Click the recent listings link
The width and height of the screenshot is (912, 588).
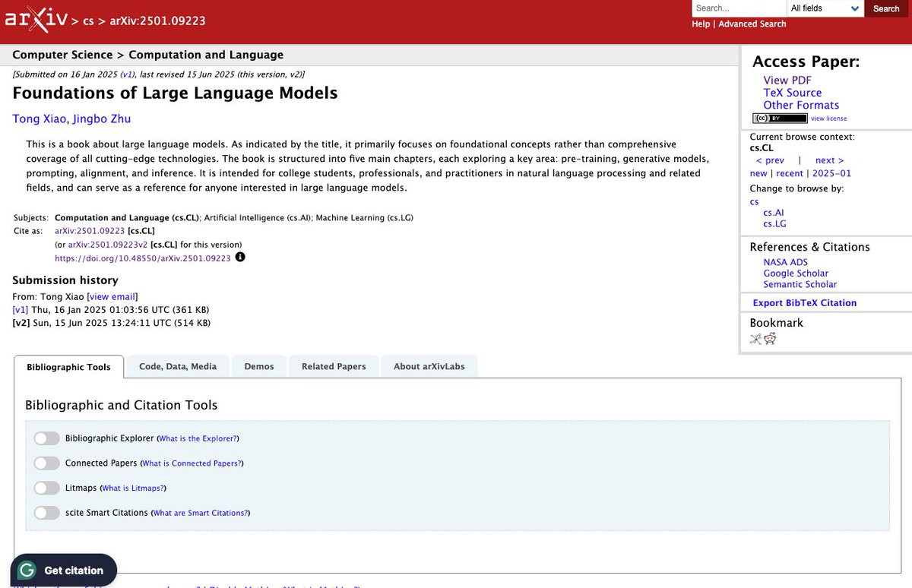[x=790, y=173]
